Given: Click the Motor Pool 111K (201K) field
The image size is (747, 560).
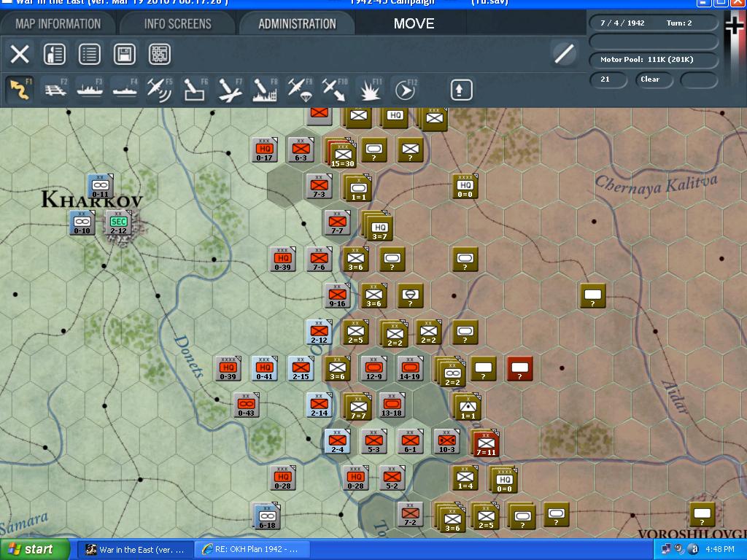Looking at the screenshot, I should tap(654, 60).
